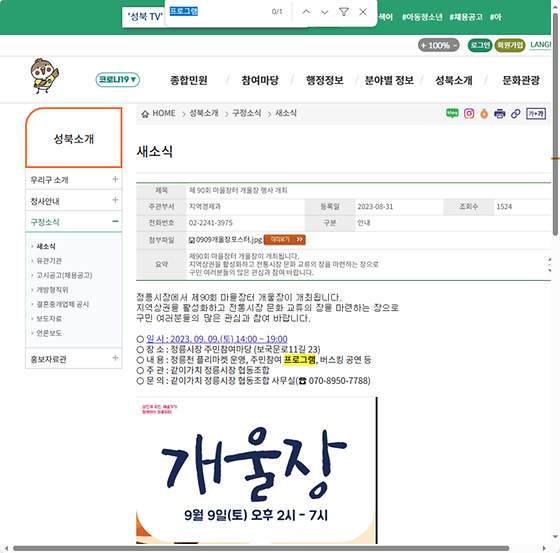This screenshot has height=553, width=560.
Task: Select 새소식 in the sidebar submenu
Action: coord(46,246)
